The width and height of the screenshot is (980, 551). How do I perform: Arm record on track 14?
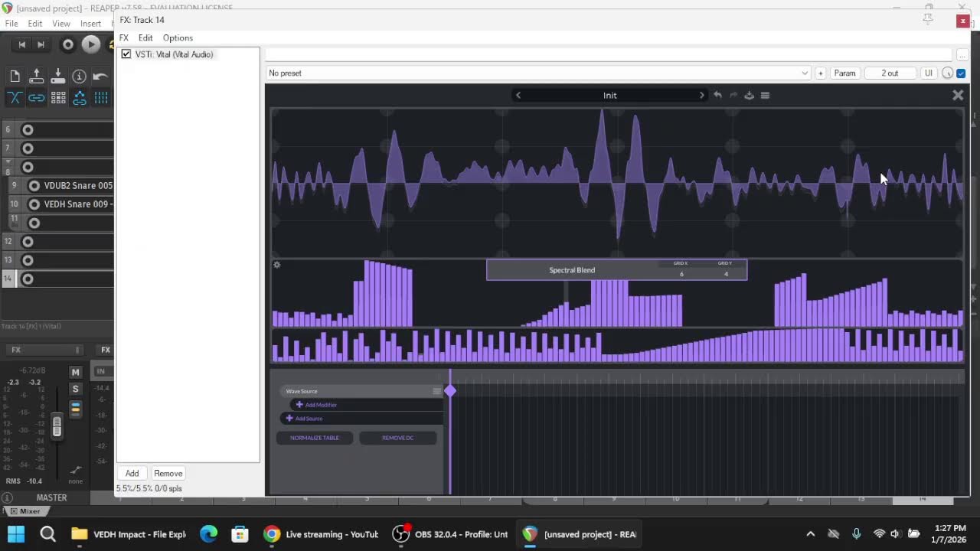click(x=28, y=279)
